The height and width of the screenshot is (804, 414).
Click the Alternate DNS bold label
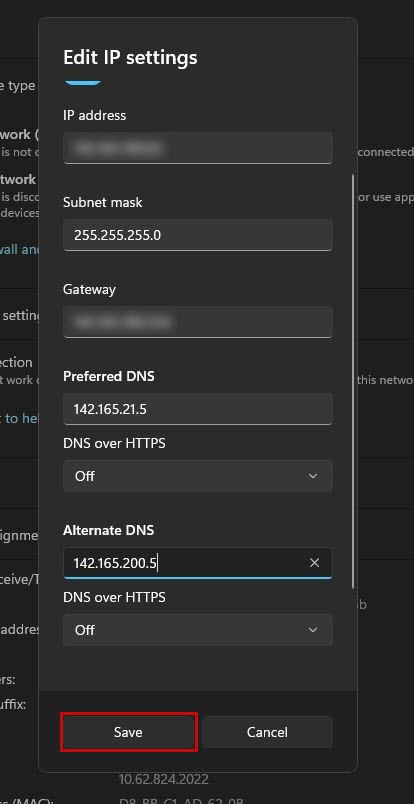108,530
